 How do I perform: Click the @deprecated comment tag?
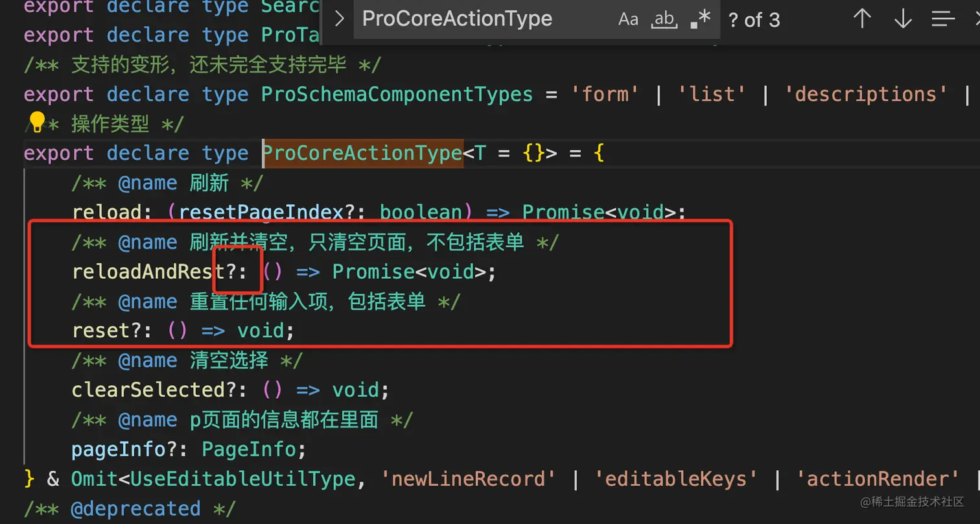click(x=135, y=508)
